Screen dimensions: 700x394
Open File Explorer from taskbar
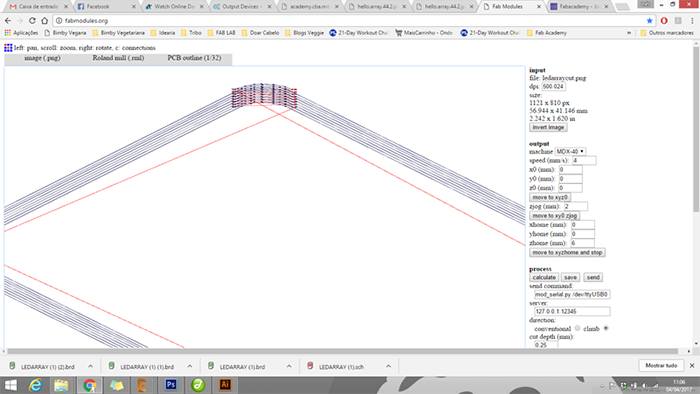61,385
